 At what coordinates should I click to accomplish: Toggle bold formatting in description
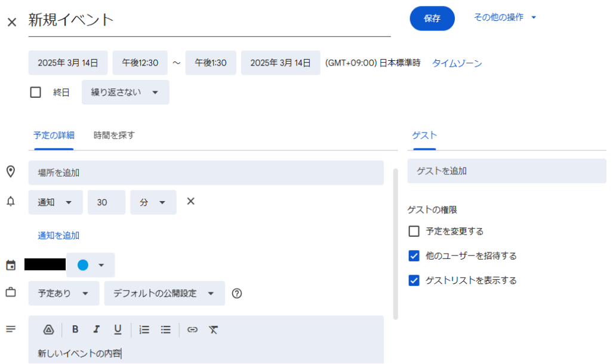[75, 329]
